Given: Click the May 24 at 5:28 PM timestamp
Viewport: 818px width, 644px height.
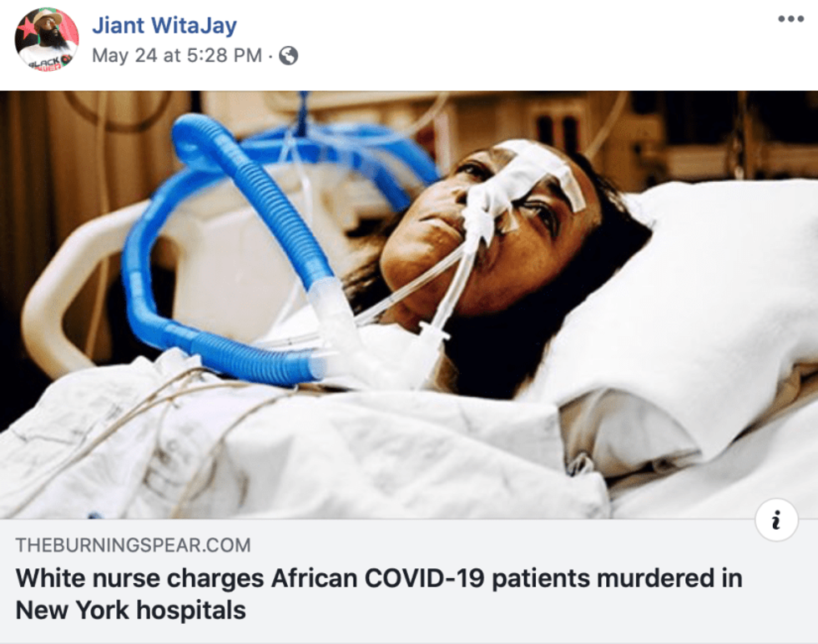Looking at the screenshot, I should [177, 55].
